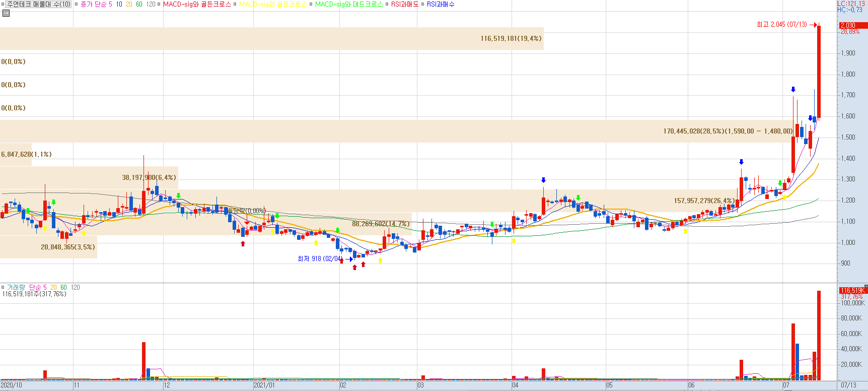The width and height of the screenshot is (868, 391).
Task: Open the data table grid icon
Action: click(x=6, y=13)
